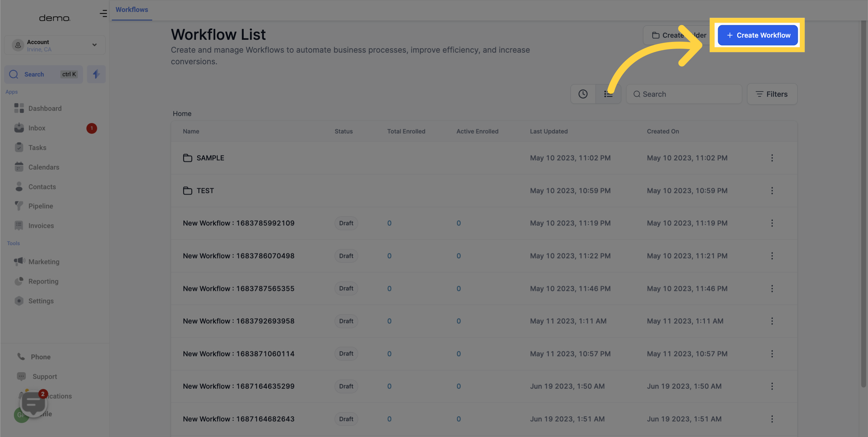This screenshot has height=437, width=868.
Task: Open options for workflow 1687164682643
Action: pos(772,419)
